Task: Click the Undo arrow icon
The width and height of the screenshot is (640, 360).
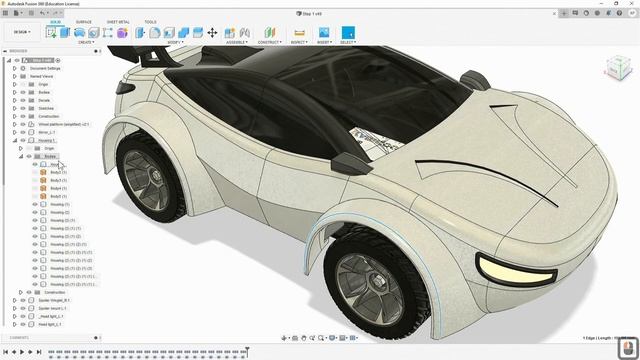Action: coord(42,13)
